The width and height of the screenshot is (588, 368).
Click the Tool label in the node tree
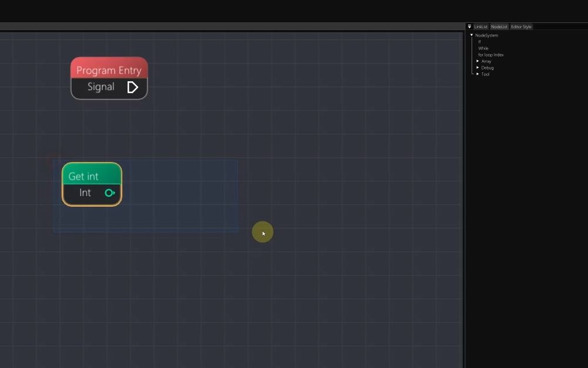(x=485, y=74)
